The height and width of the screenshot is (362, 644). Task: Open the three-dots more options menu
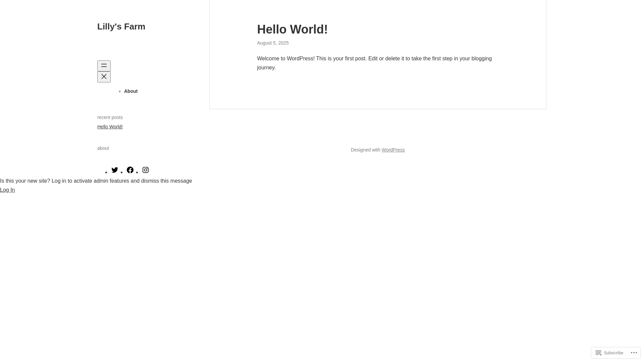click(x=634, y=353)
